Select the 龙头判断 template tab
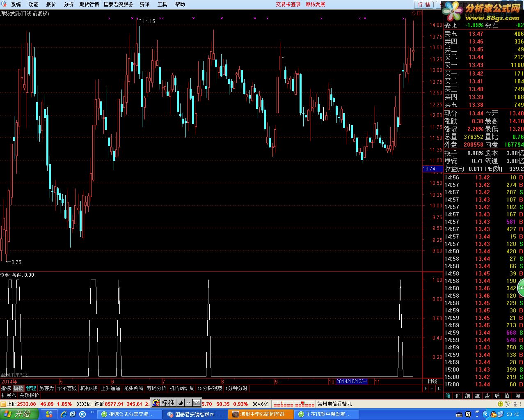 pos(133,388)
